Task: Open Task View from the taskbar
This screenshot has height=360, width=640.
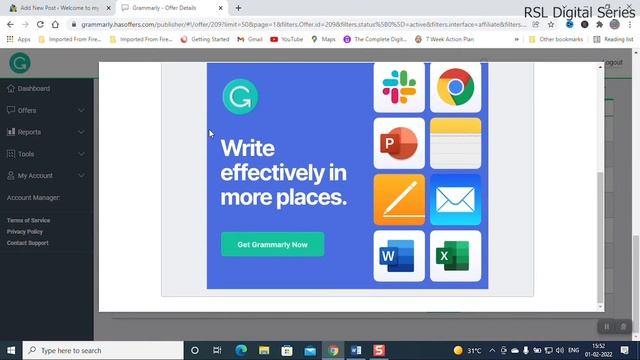Action: [x=217, y=350]
